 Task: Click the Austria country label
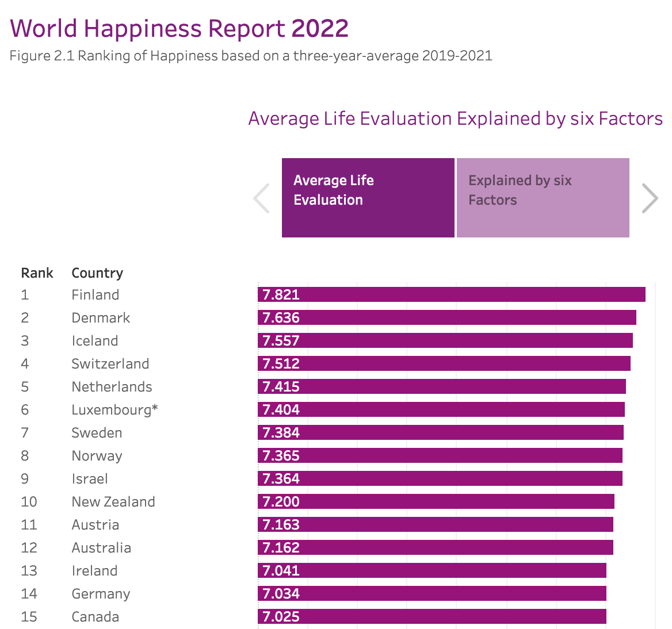point(95,524)
